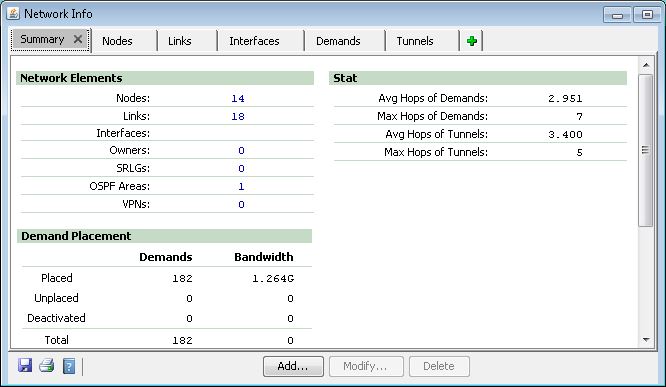Click the SRLGs value 0
Screen dimensions: 666x387
pyautogui.click(x=241, y=169)
